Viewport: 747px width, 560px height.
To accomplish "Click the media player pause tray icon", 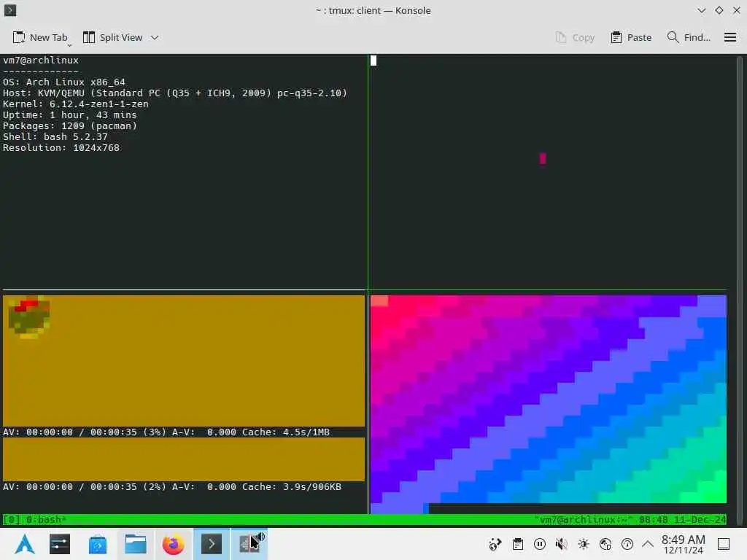I will 540,544.
